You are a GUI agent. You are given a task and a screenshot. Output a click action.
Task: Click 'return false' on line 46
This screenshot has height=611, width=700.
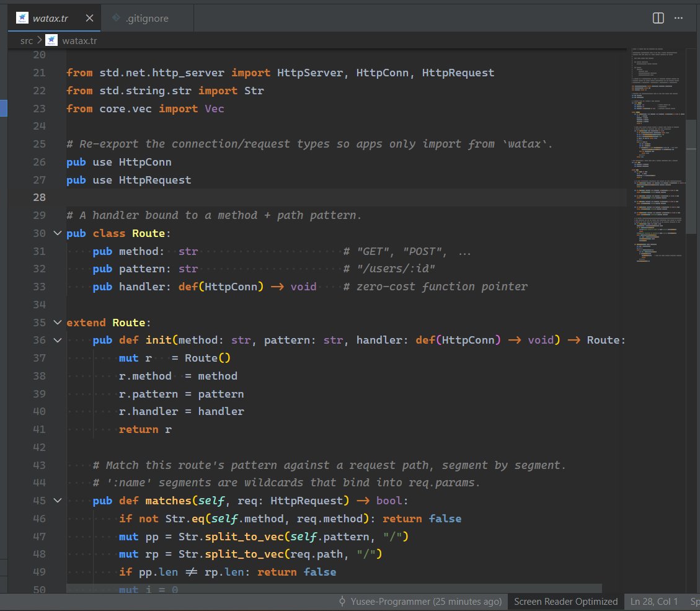[422, 519]
